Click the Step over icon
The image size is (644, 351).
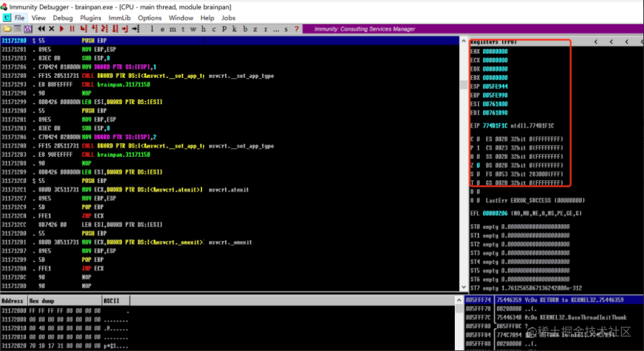pos(94,29)
